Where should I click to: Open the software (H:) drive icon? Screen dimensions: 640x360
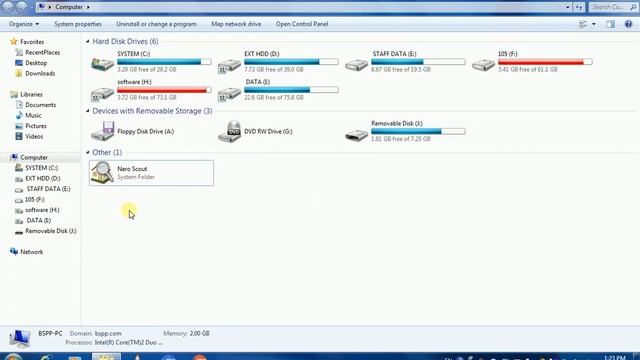click(102, 93)
